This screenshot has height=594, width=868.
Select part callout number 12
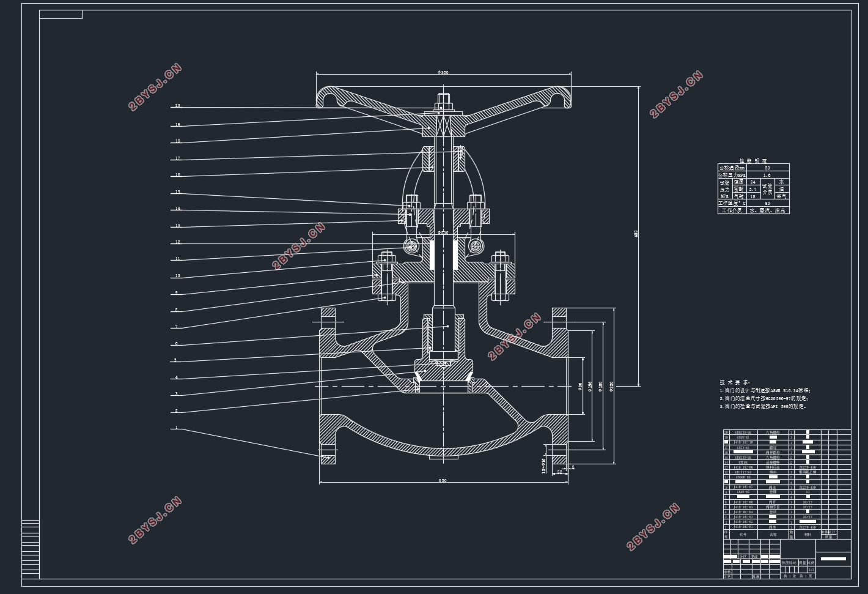click(177, 242)
